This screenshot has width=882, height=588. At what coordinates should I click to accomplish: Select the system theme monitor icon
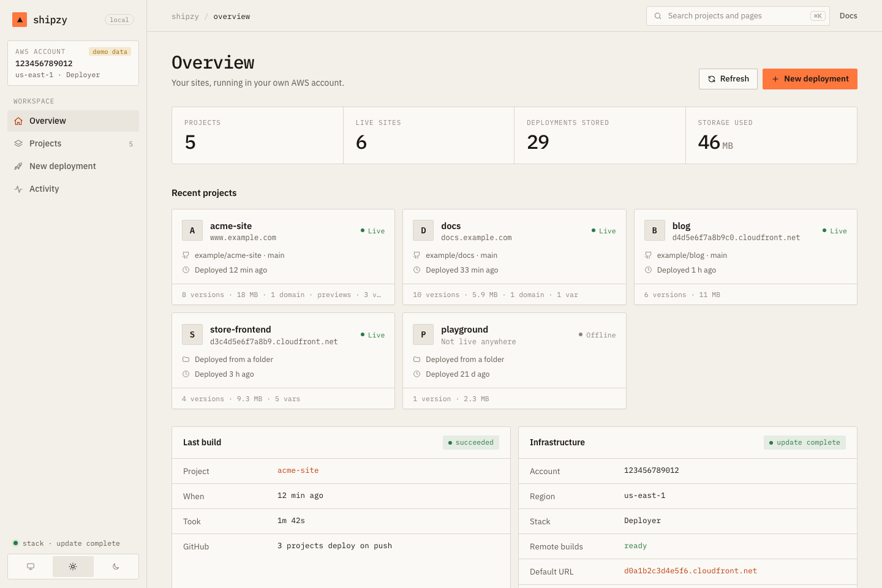tap(31, 567)
